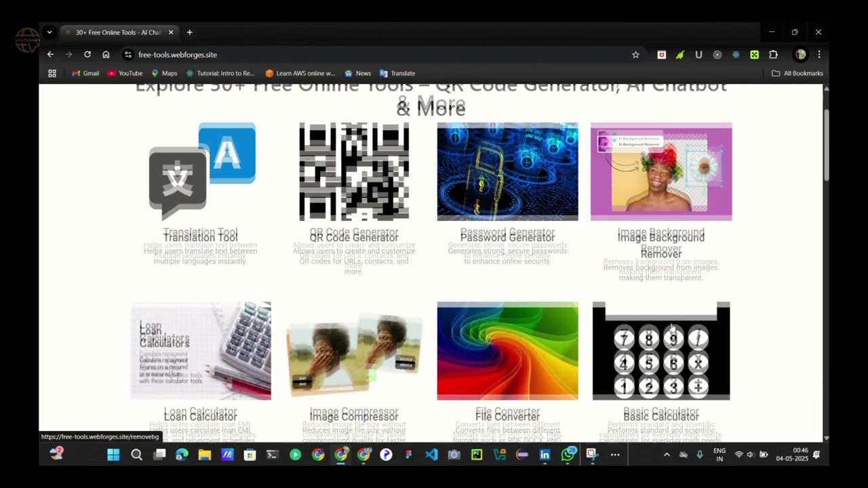The width and height of the screenshot is (868, 488).
Task: Open the Extensions puzzle-piece menu
Action: pos(773,55)
